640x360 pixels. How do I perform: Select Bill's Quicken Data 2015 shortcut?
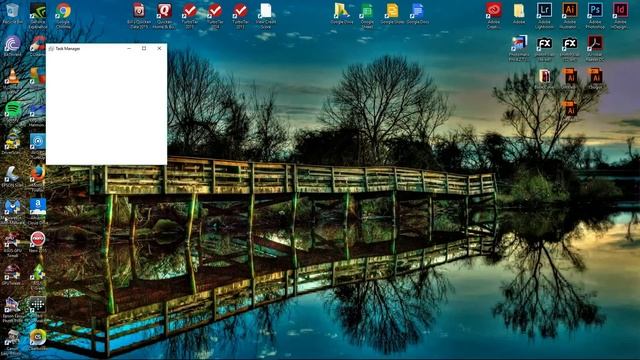click(x=139, y=11)
